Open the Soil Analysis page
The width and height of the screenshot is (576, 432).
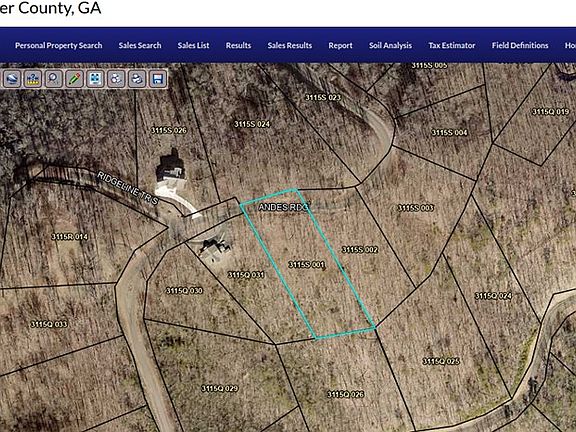[390, 46]
